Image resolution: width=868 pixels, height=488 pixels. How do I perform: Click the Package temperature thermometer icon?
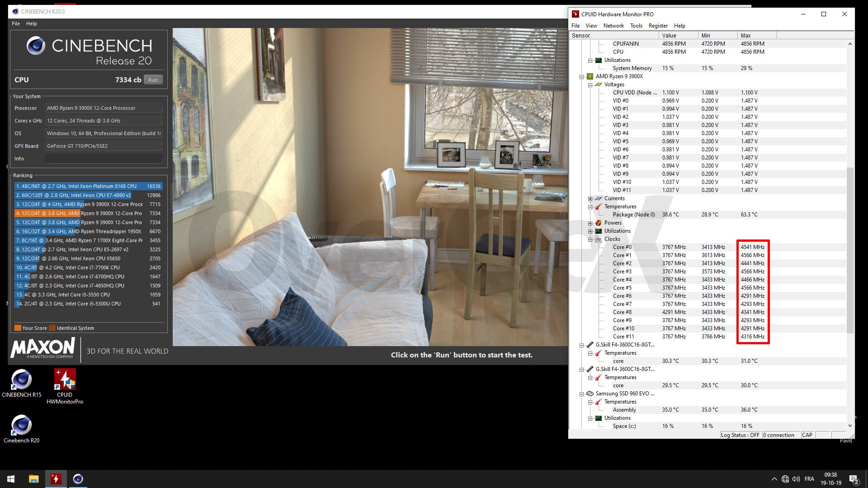tap(599, 206)
